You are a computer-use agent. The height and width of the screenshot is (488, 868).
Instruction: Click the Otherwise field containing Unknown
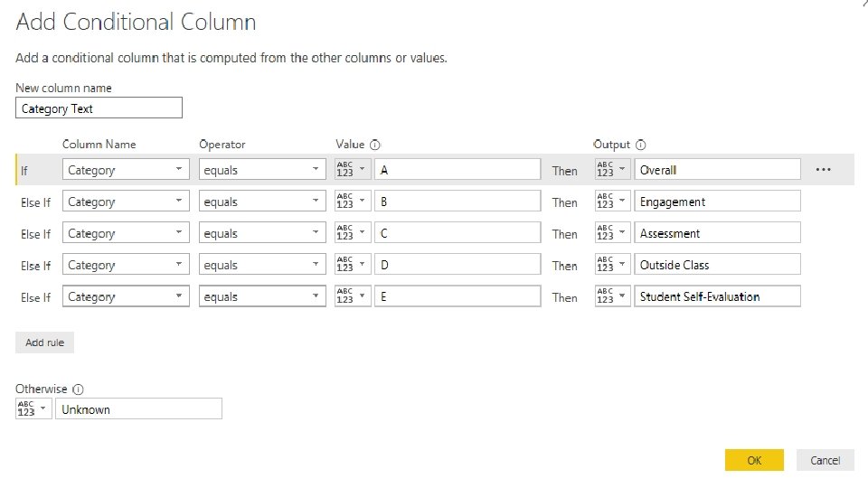[x=137, y=409]
